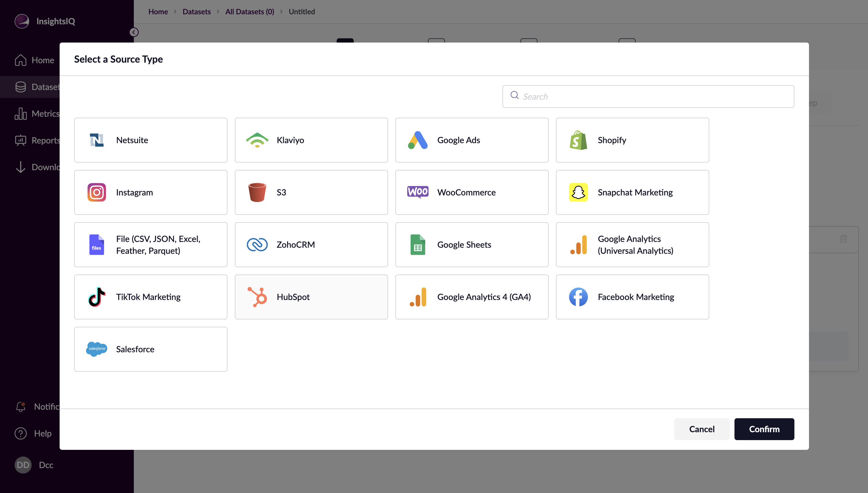
Task: Select the Netsuite source icon
Action: [x=96, y=140]
